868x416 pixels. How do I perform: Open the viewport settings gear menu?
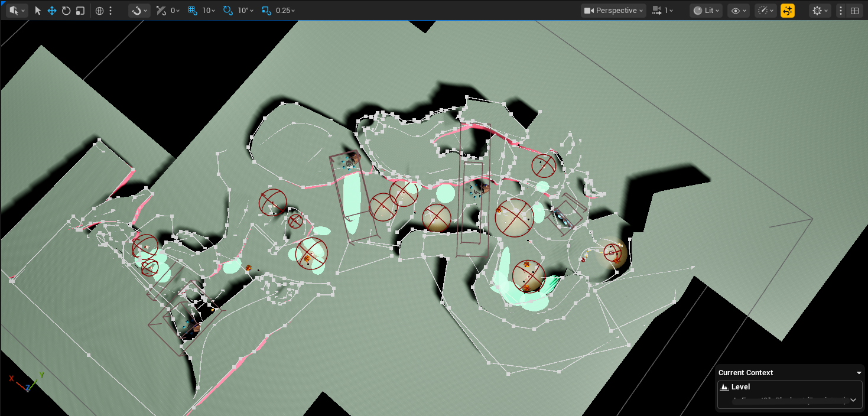click(820, 11)
